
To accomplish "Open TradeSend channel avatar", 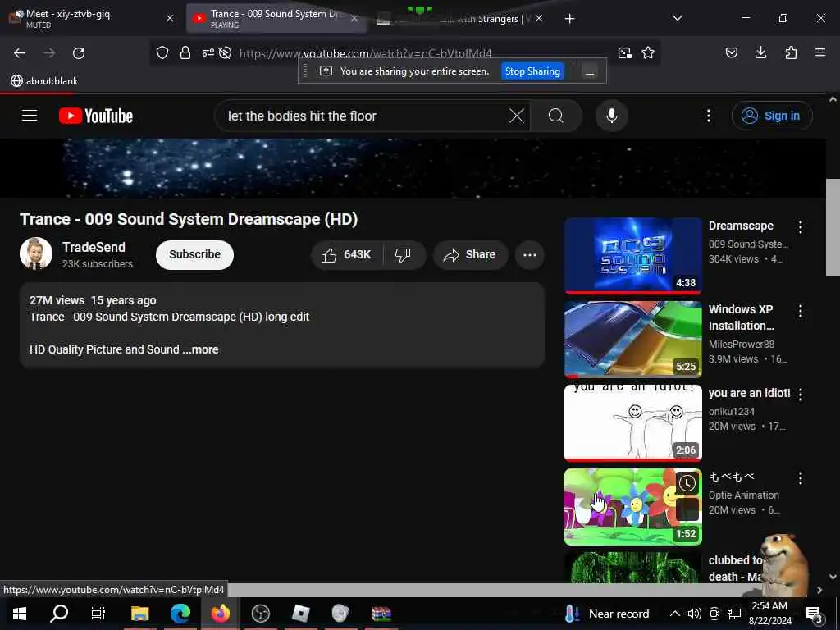I will tap(36, 253).
